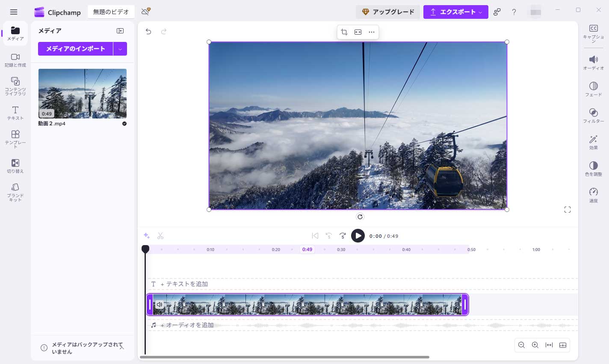Image resolution: width=609 pixels, height=364 pixels.
Task: Select the crop tool above the video preview
Action: [x=344, y=32]
